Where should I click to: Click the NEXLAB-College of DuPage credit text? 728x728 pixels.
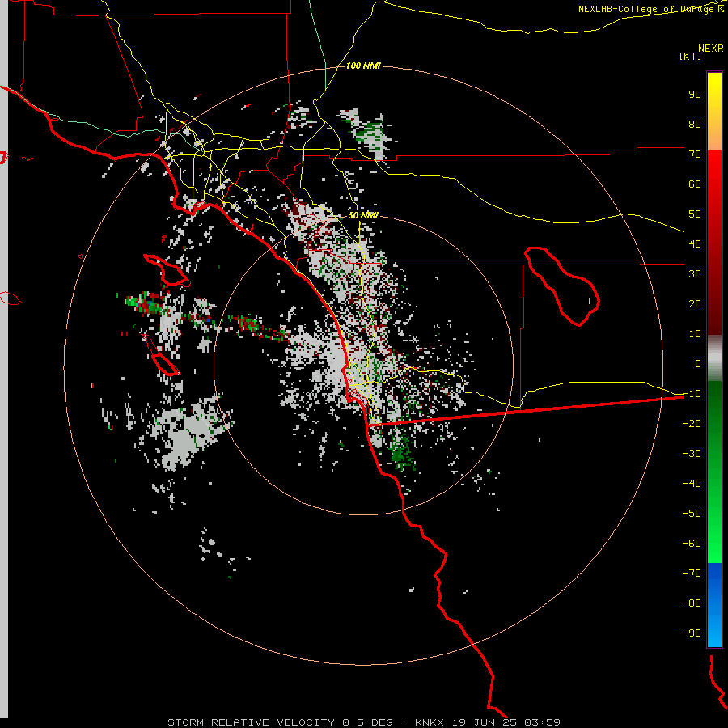pos(650,9)
